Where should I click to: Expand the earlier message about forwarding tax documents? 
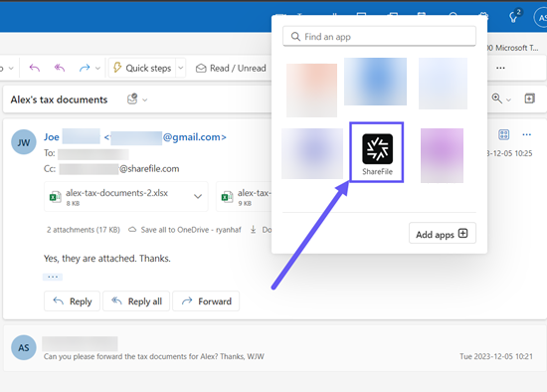coord(274,348)
